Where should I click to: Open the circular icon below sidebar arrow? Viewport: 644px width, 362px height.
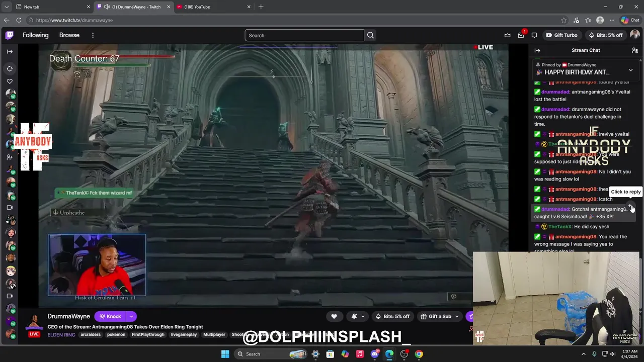(x=10, y=68)
